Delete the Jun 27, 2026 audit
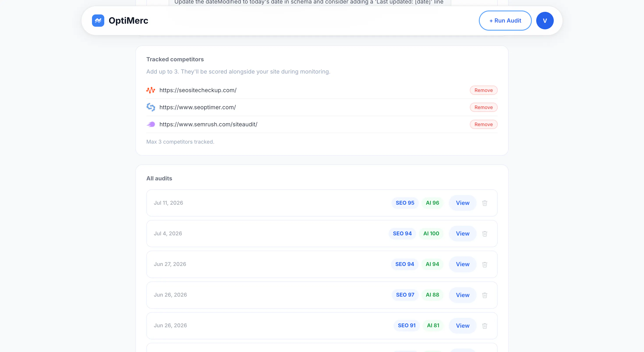Image resolution: width=644 pixels, height=352 pixels. (x=485, y=264)
